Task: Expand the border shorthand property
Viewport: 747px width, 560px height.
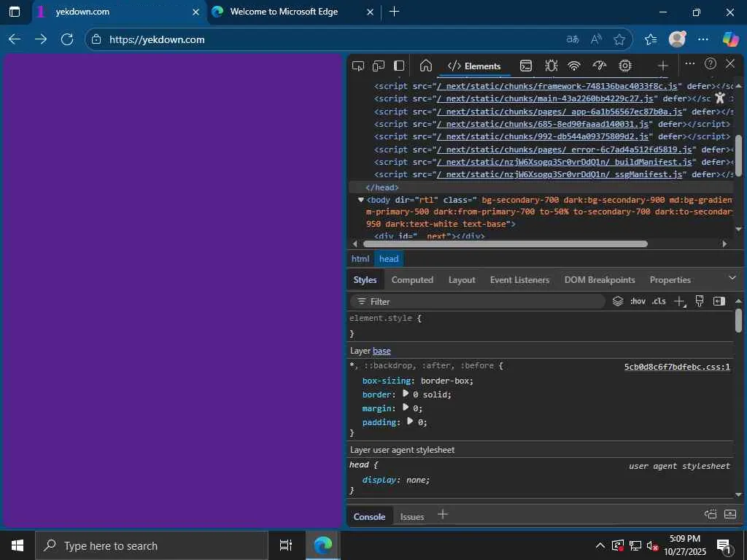Action: tap(406, 394)
